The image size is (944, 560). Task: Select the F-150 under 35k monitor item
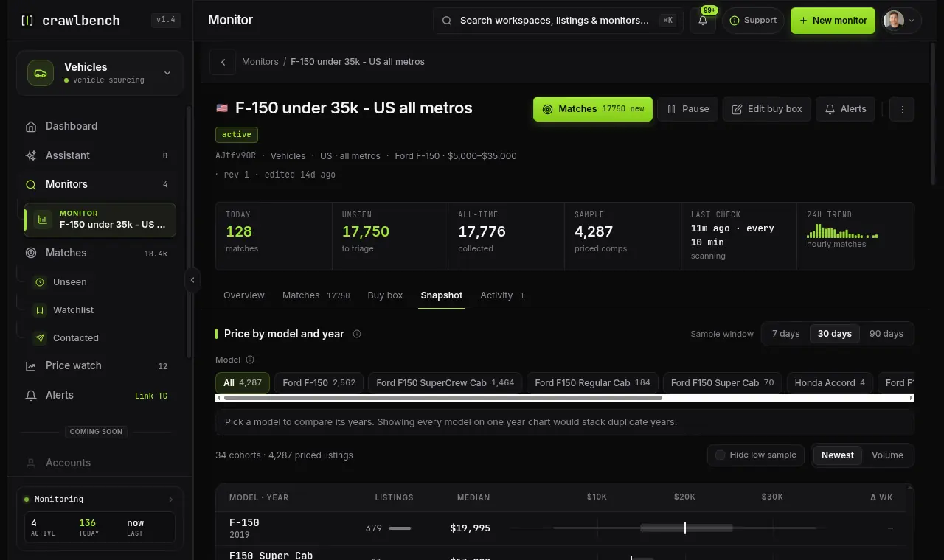pyautogui.click(x=100, y=220)
